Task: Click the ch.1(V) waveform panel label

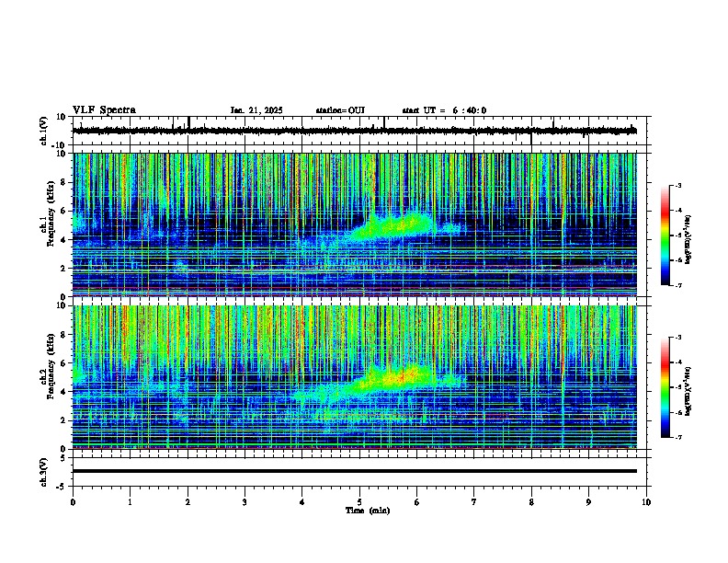Action: [x=44, y=131]
